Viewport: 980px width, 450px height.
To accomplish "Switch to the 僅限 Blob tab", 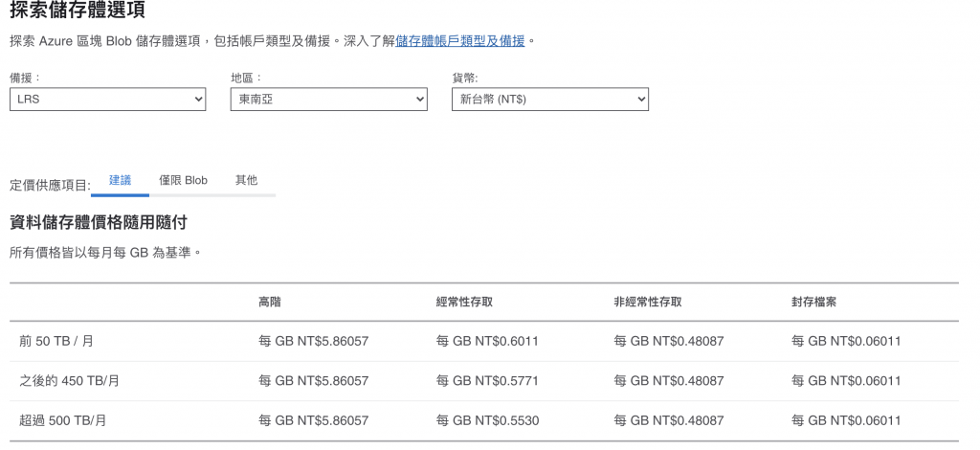I will coord(183,181).
